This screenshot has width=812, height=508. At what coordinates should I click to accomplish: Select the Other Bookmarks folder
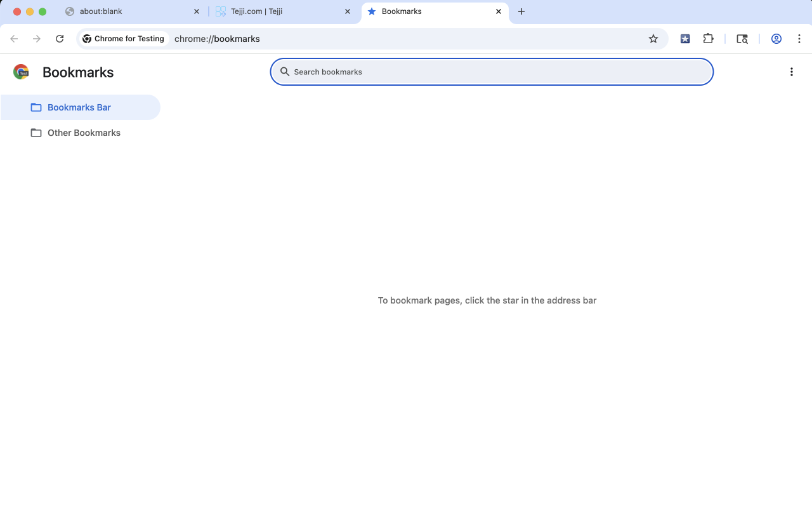tap(83, 133)
